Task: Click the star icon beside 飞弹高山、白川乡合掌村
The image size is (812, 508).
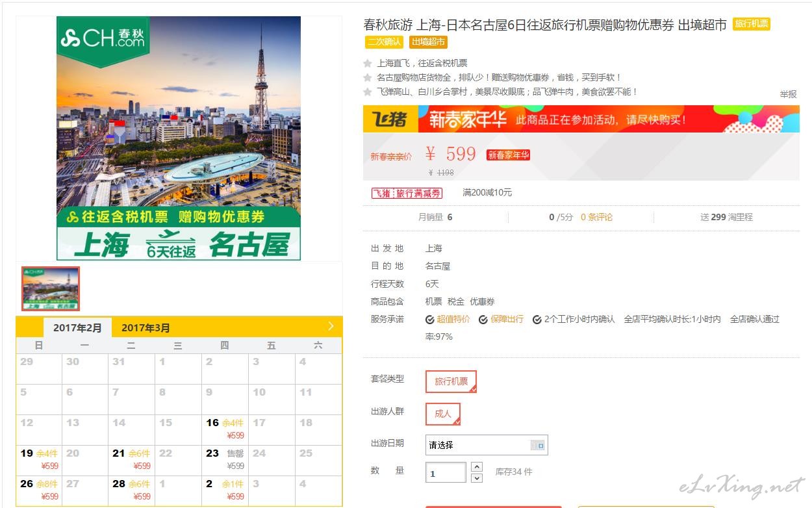Action: [368, 92]
